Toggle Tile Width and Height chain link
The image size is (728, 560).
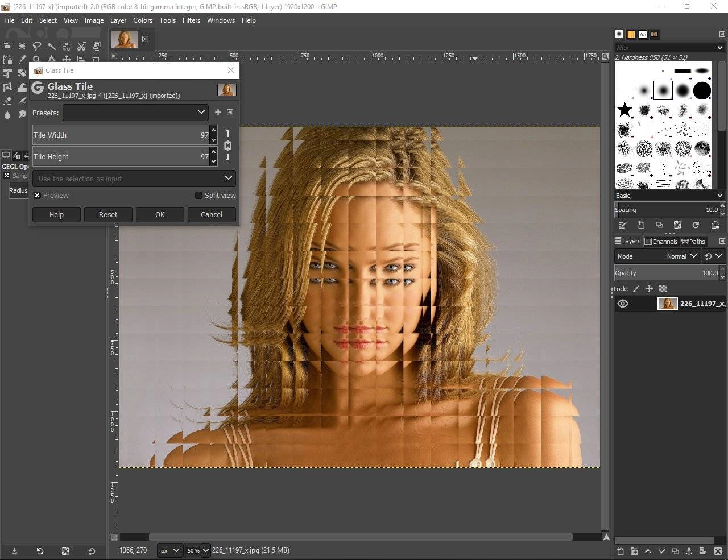pos(227,146)
